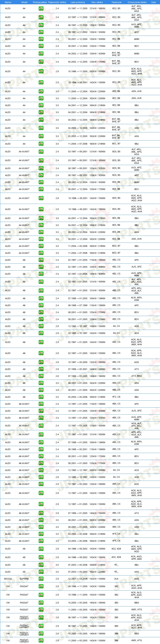This screenshot has height=644, width=160.
Task: Click fuel icon in A6 4F2, C6 row
Action: [41, 397]
